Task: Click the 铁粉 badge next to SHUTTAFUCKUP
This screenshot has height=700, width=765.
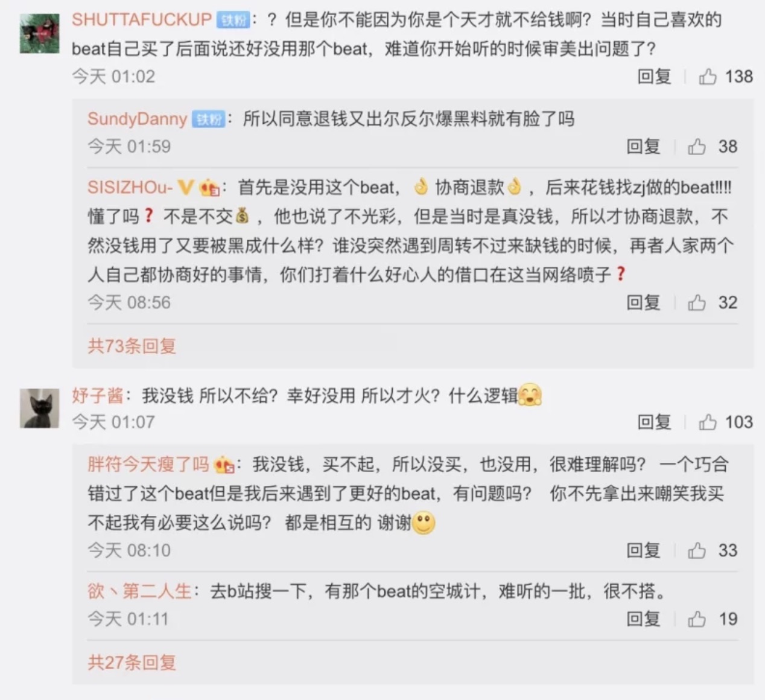Action: pyautogui.click(x=233, y=20)
